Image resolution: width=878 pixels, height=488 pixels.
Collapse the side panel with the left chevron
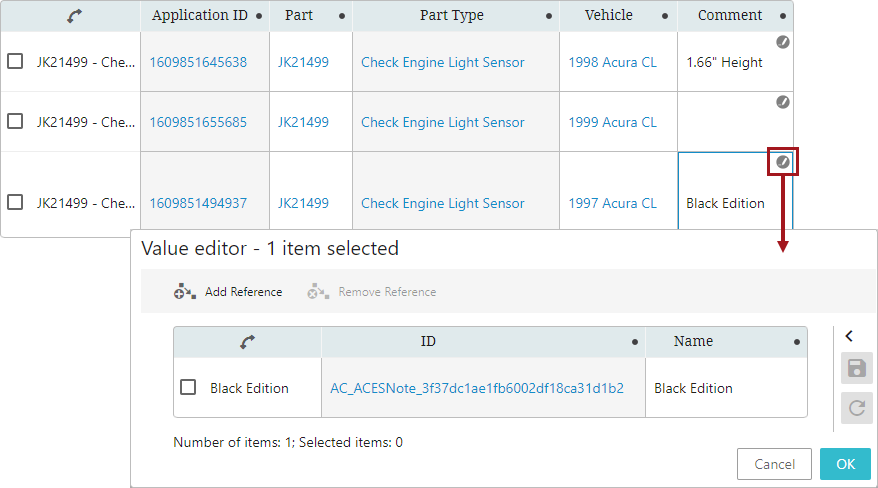[849, 336]
